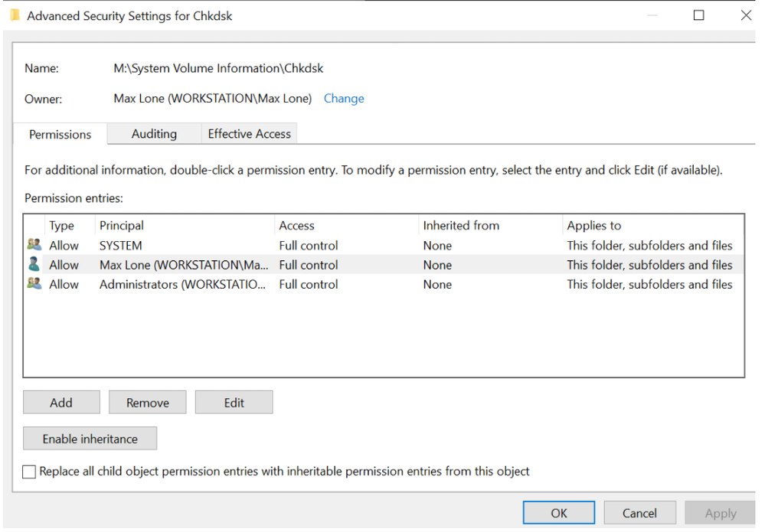Remove the selected permission entry
The width and height of the screenshot is (765, 532).
(148, 403)
